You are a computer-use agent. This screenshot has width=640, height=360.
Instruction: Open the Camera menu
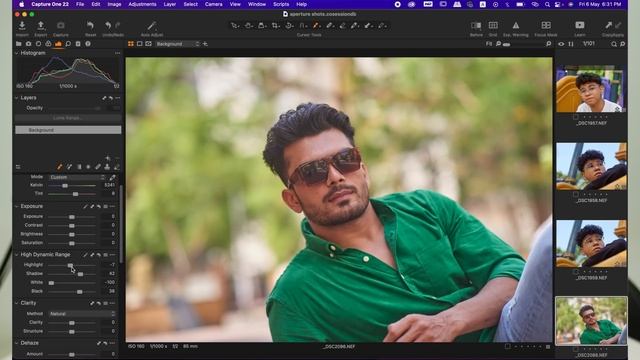(213, 4)
